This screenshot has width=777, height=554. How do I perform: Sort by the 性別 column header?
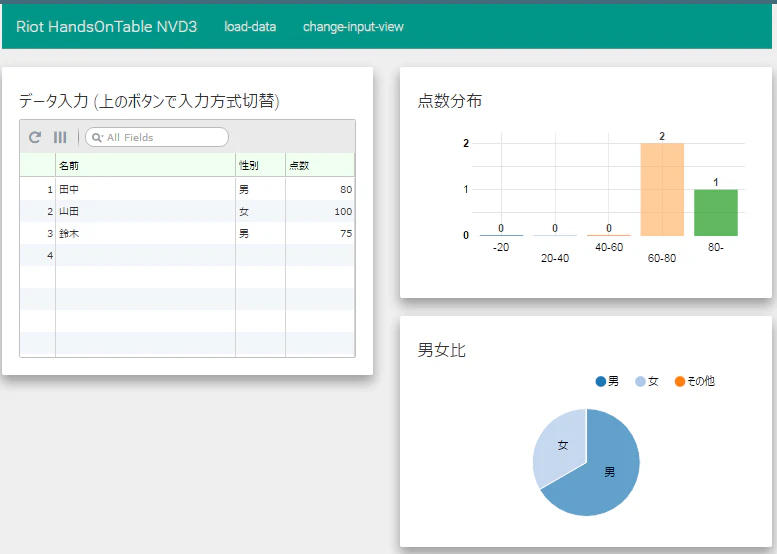coord(261,165)
